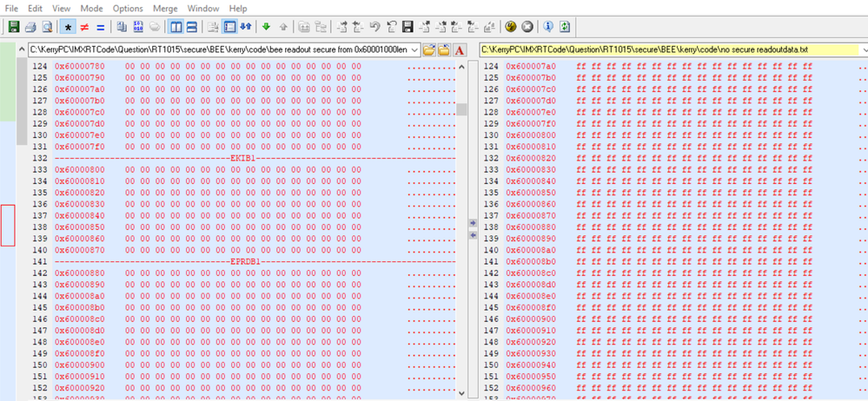Click the Undo curved-arrow icon

tap(374, 27)
